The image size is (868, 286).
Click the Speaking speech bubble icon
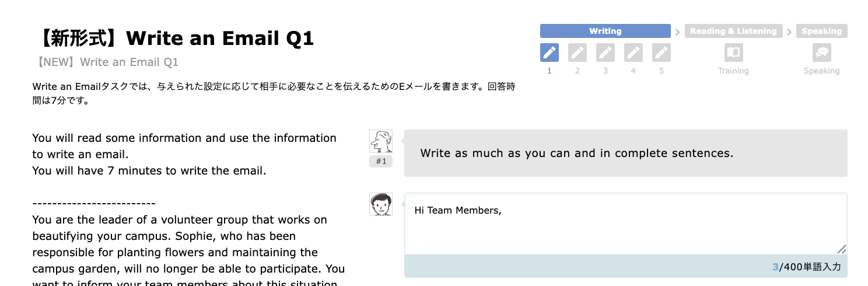point(822,53)
